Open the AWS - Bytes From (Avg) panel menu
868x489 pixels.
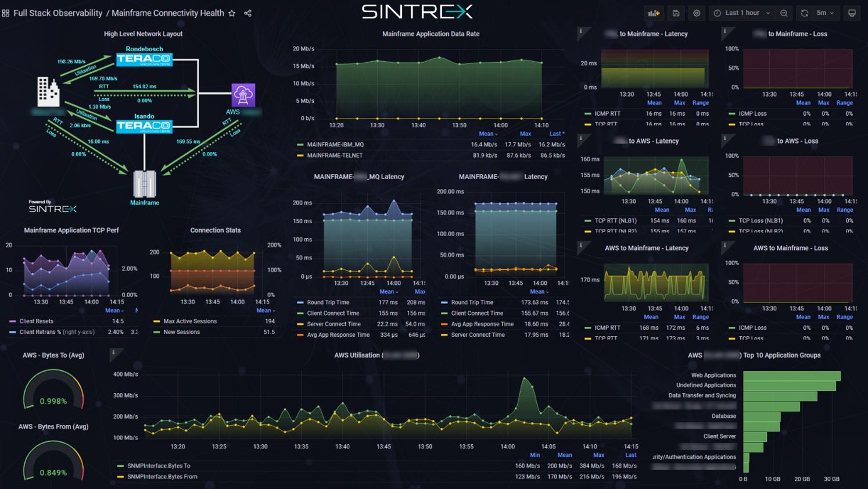pyautogui.click(x=53, y=427)
